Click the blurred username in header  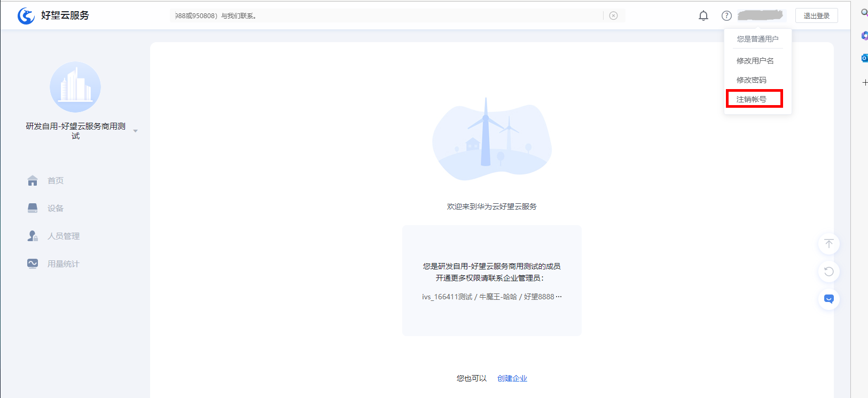(x=760, y=15)
